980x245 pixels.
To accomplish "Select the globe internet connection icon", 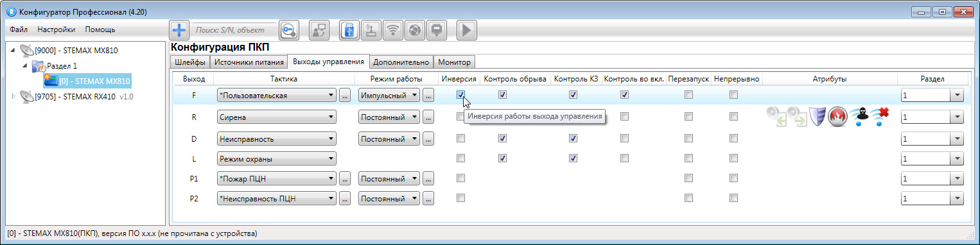I will (415, 30).
